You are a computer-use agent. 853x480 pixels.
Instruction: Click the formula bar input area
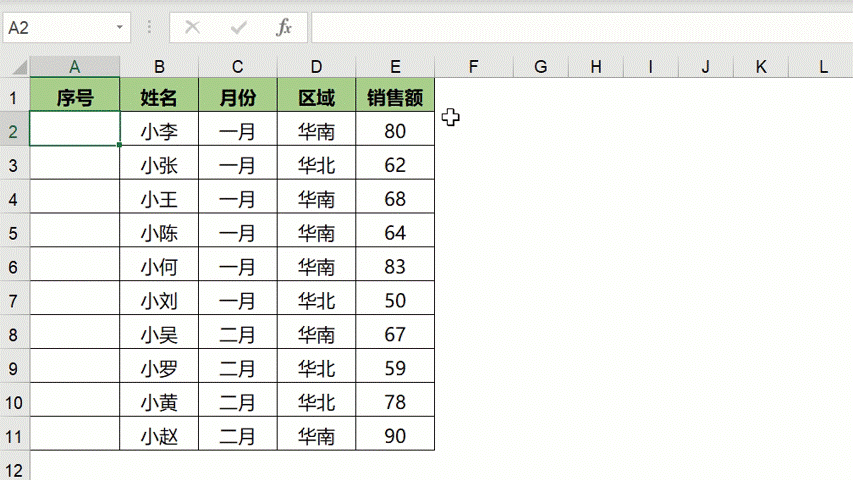point(582,28)
